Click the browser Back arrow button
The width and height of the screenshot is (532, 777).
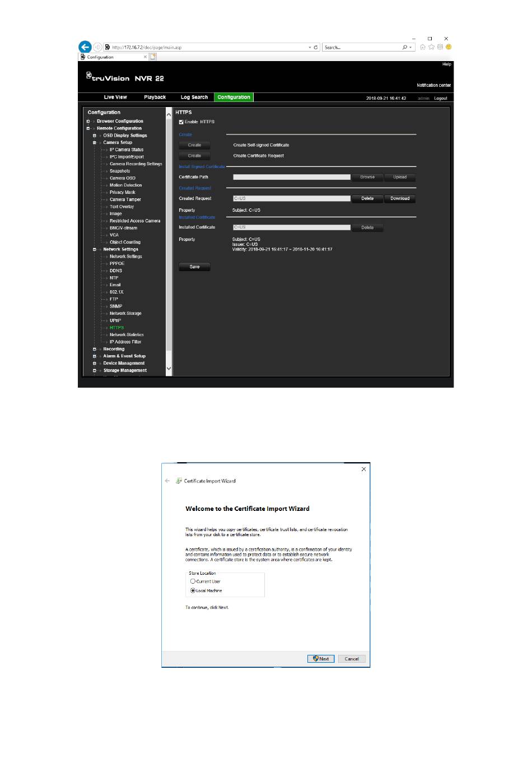(x=85, y=47)
